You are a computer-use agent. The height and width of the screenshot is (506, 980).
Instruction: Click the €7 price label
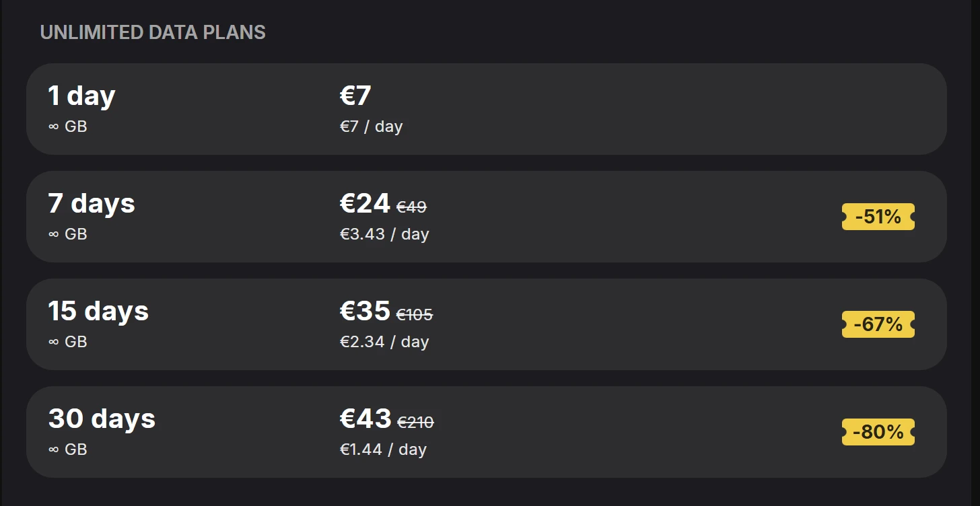[x=355, y=96]
